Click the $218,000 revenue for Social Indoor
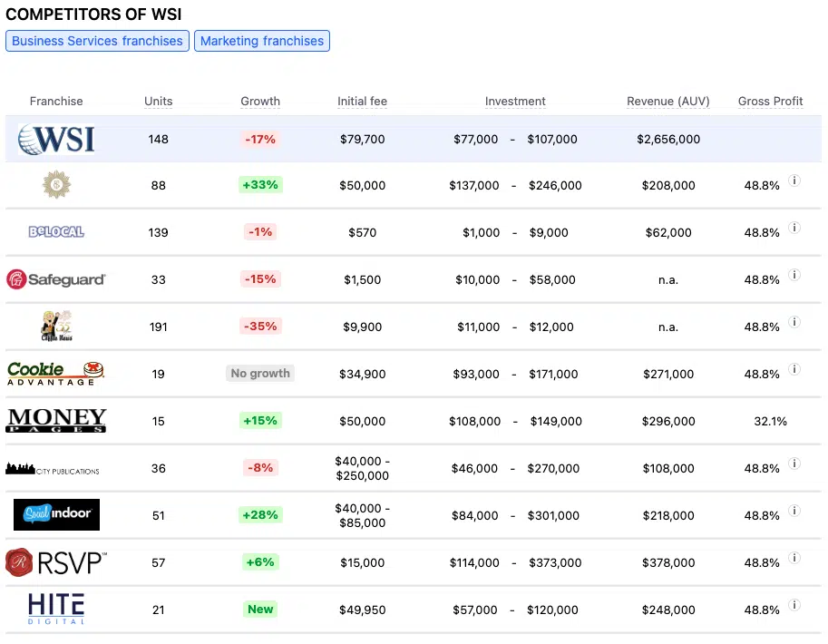The width and height of the screenshot is (828, 644). tap(668, 515)
